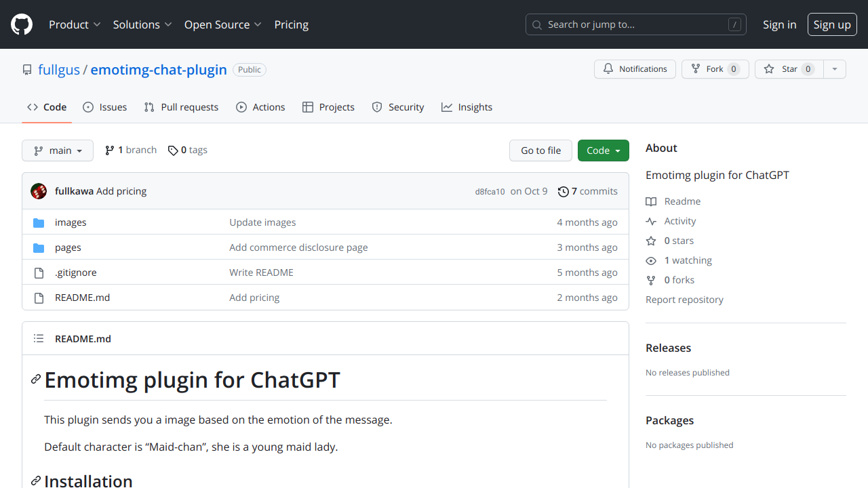The image size is (868, 488).
Task: Open the README outline list icon
Action: point(39,338)
